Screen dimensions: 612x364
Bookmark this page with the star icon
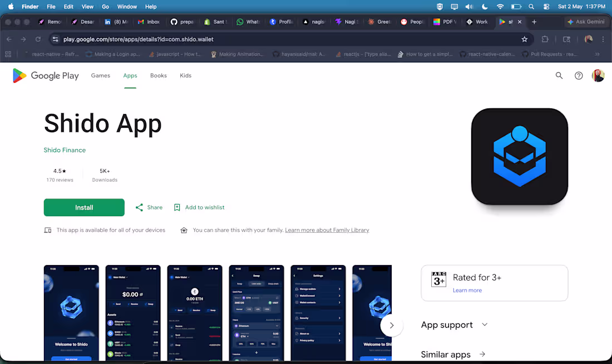[525, 39]
